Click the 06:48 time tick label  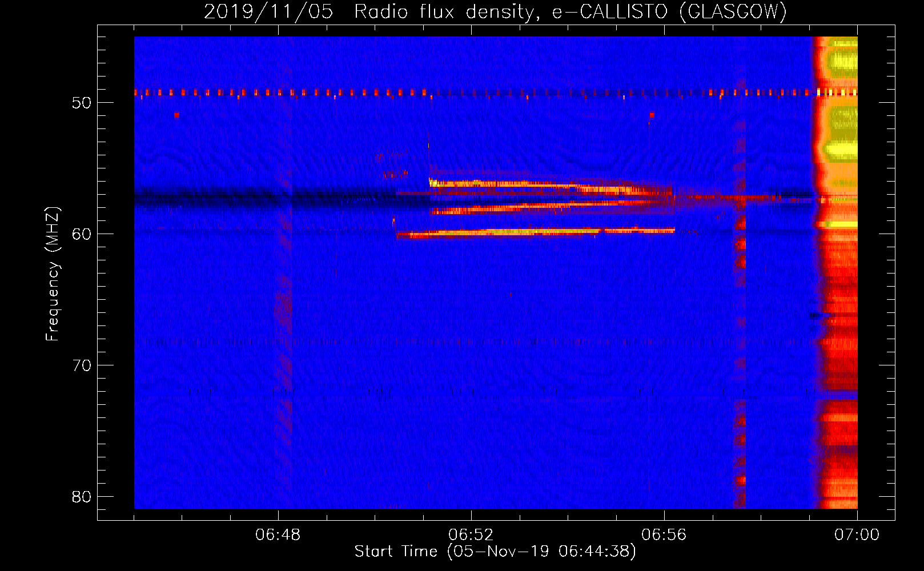click(x=278, y=535)
